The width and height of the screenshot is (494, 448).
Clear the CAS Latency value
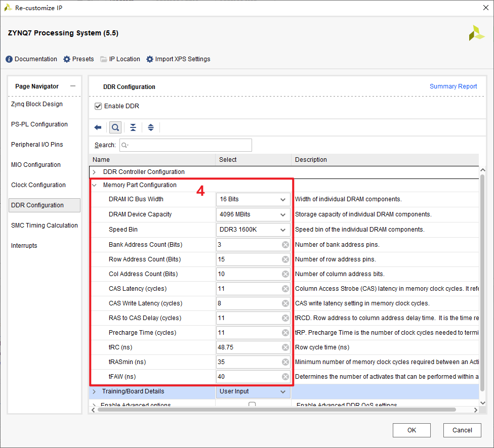pyautogui.click(x=285, y=289)
